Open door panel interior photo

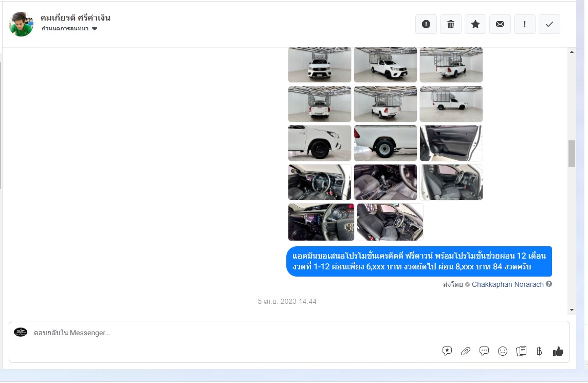(x=451, y=143)
